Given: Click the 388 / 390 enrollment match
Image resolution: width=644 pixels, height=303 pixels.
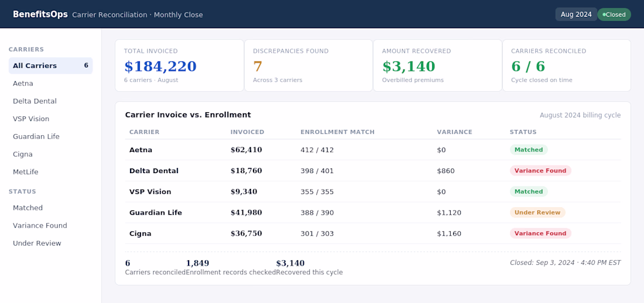Looking at the screenshot, I should [317, 213].
